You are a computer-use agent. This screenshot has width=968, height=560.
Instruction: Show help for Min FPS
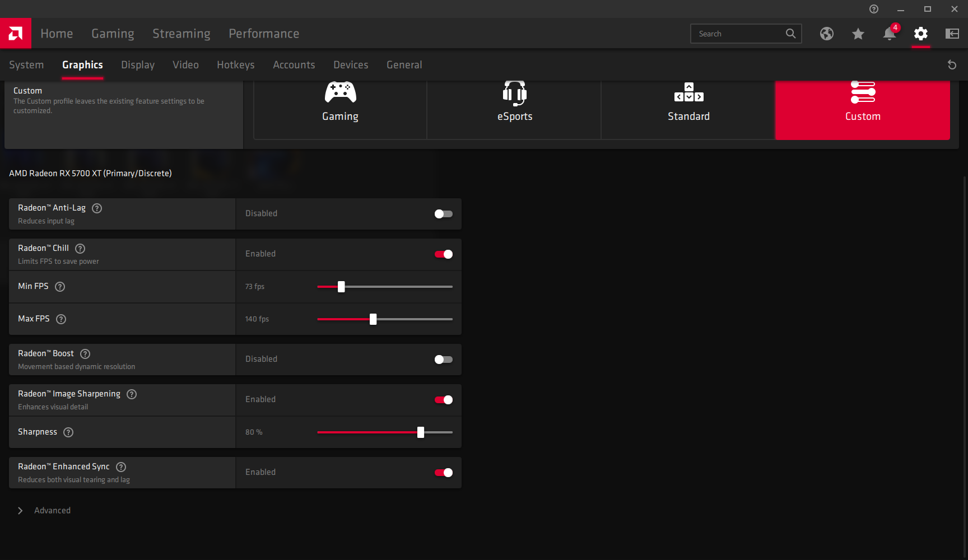tap(60, 287)
